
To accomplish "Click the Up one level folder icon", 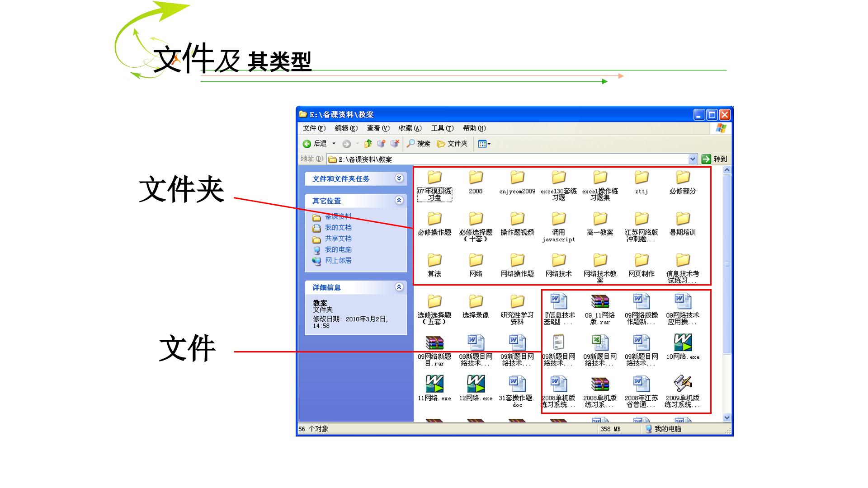I will point(368,144).
